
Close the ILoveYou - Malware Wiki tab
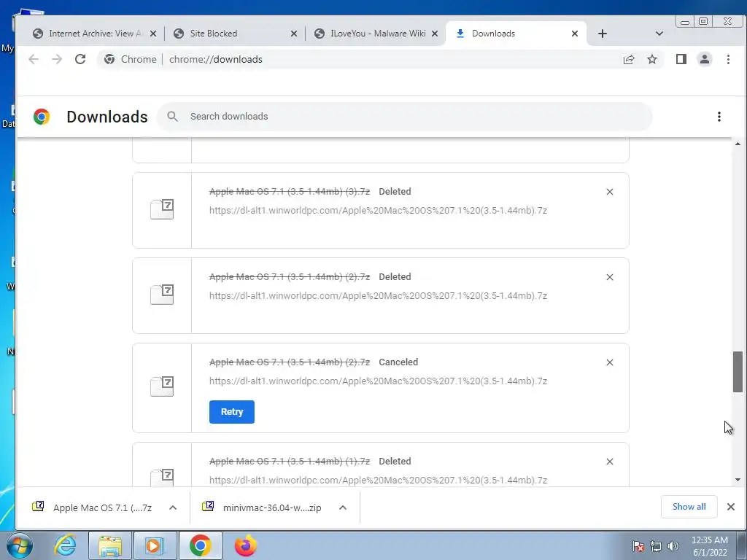[x=435, y=34]
